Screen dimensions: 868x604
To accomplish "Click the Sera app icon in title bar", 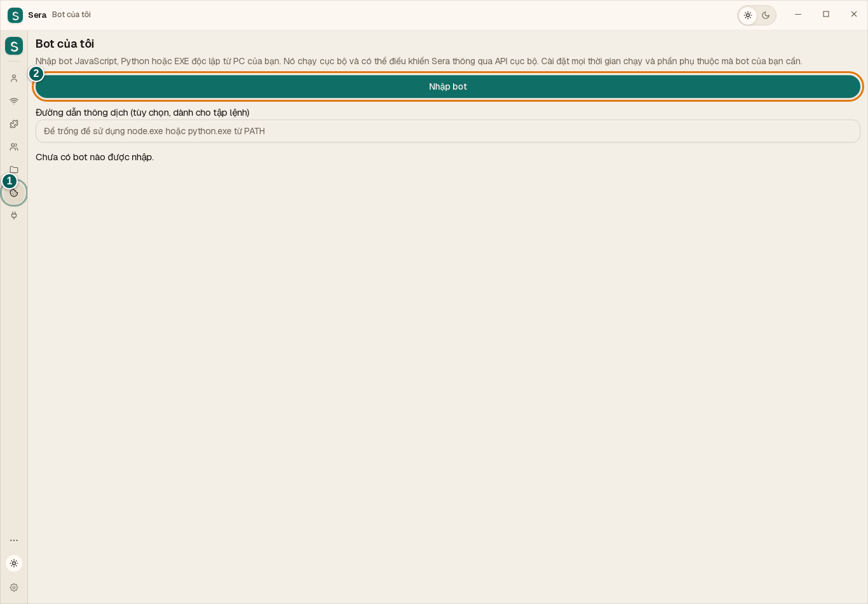I will [15, 15].
